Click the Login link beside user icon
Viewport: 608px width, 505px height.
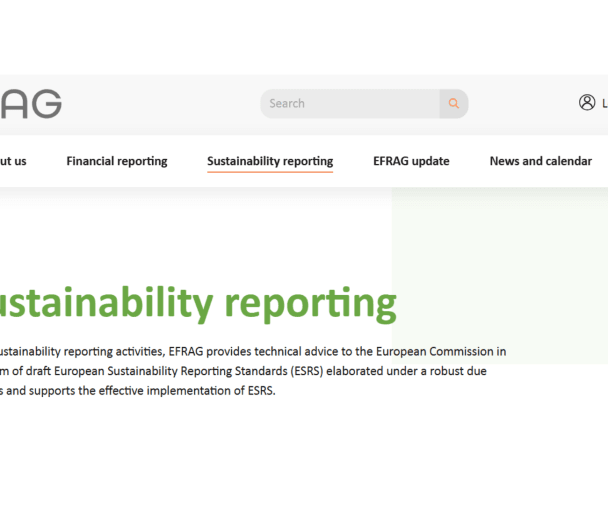point(604,103)
